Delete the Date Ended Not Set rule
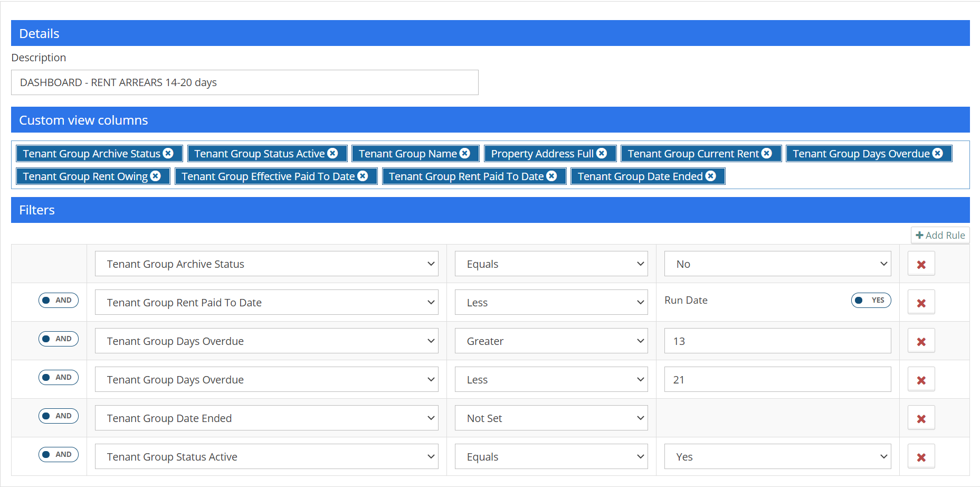Image resolution: width=980 pixels, height=487 pixels. (921, 418)
